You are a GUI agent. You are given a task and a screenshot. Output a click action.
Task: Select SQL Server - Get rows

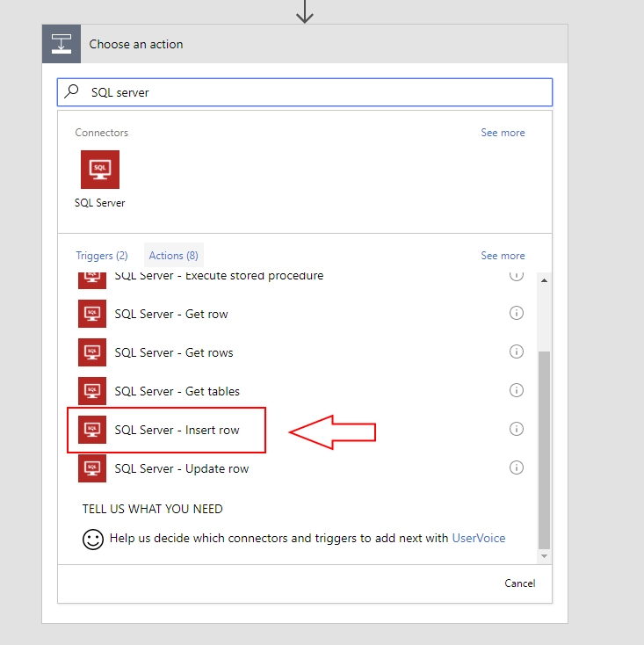pyautogui.click(x=174, y=352)
